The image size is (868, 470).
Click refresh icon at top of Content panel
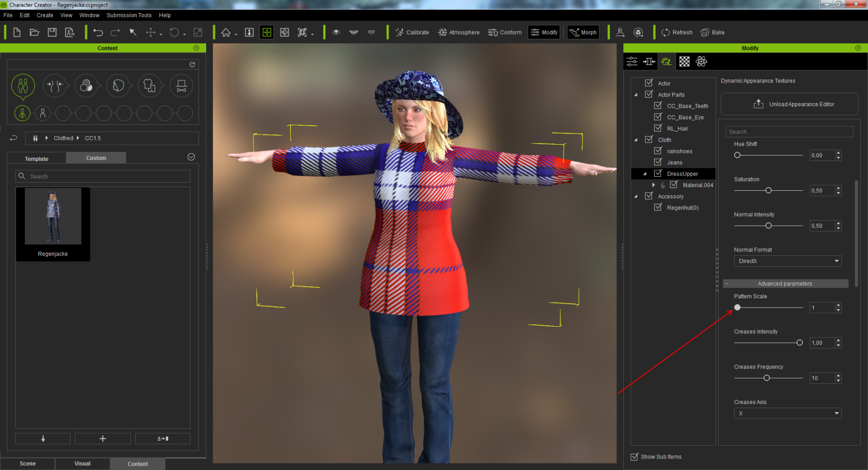click(192, 64)
